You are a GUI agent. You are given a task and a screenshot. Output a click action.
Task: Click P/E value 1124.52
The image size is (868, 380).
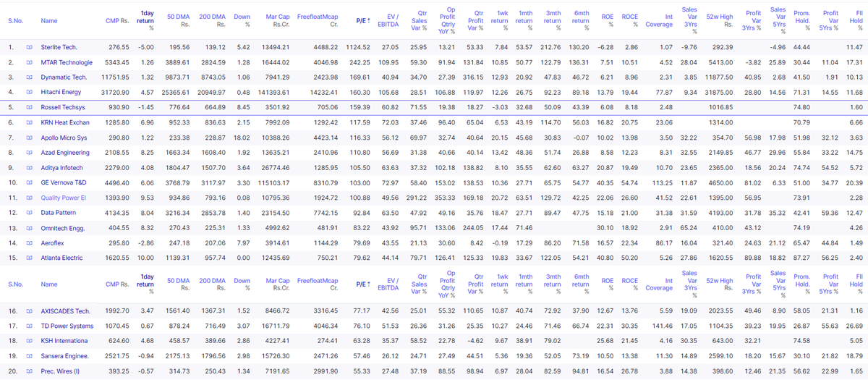[358, 47]
